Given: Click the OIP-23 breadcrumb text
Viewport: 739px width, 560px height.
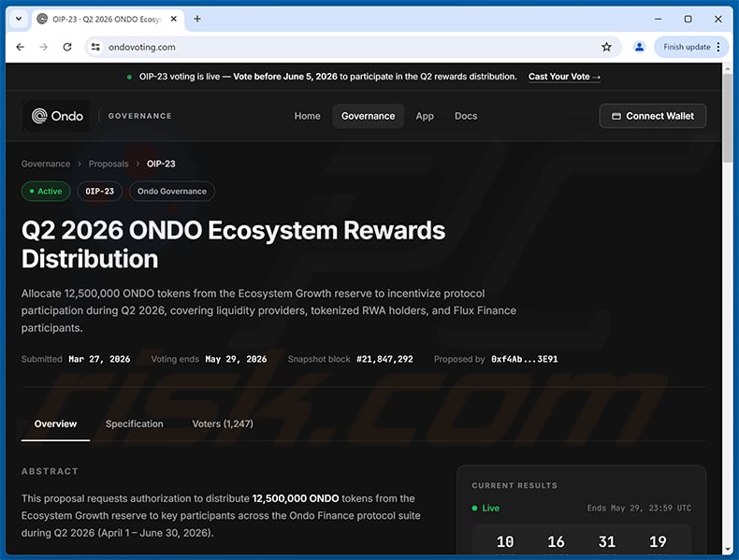Looking at the screenshot, I should coord(161,164).
